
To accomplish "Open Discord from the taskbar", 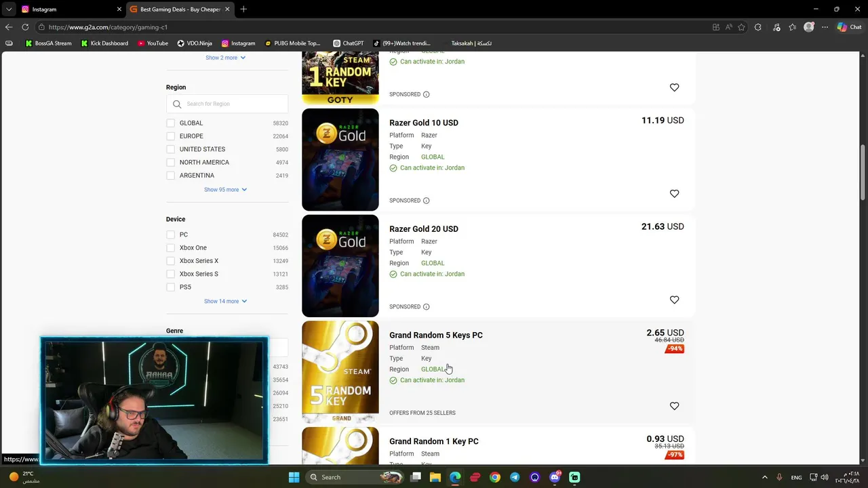I will click(555, 477).
